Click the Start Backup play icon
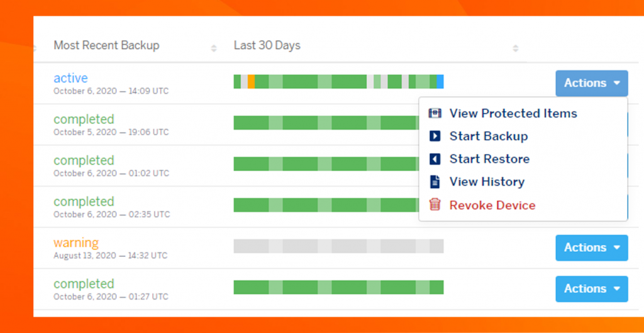 [435, 136]
